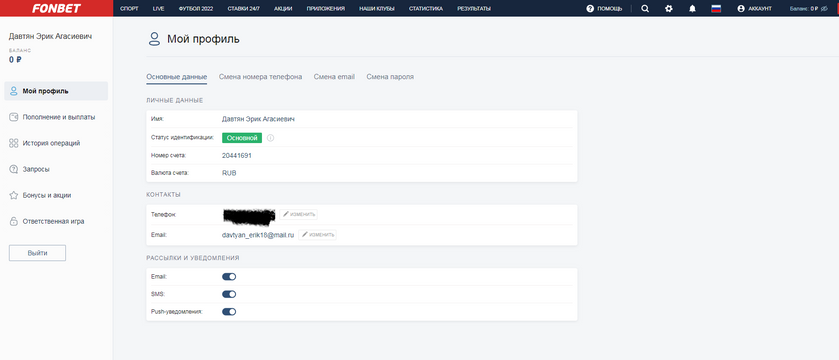Click the Помощь help link
The height and width of the screenshot is (360, 839).
pyautogui.click(x=609, y=9)
